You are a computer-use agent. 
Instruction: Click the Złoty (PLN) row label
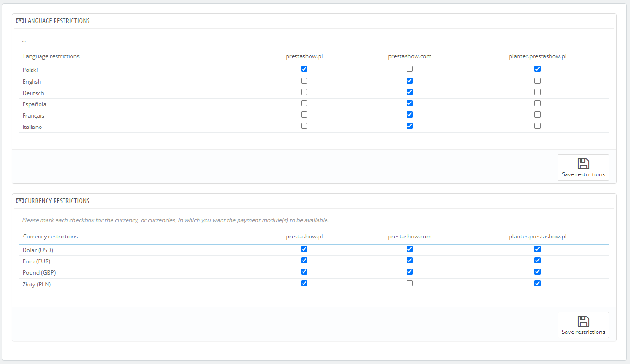pyautogui.click(x=37, y=285)
